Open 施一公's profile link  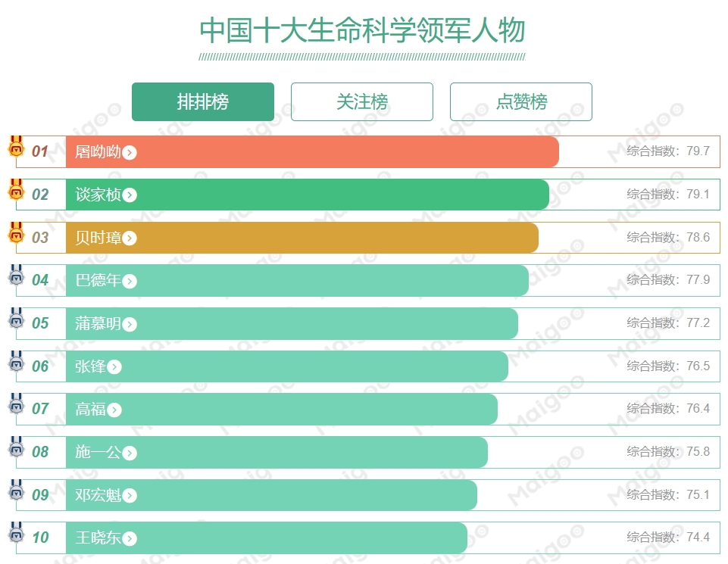pos(98,453)
